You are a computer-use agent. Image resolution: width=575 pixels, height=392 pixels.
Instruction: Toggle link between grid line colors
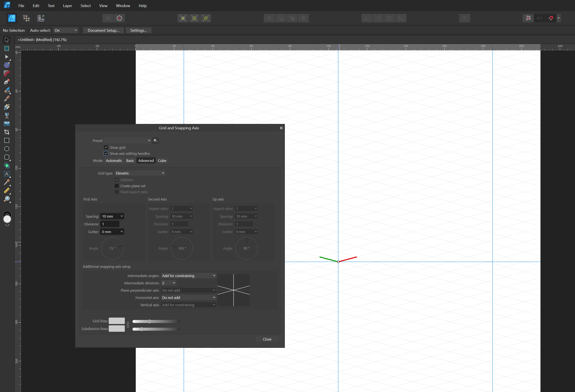click(128, 325)
